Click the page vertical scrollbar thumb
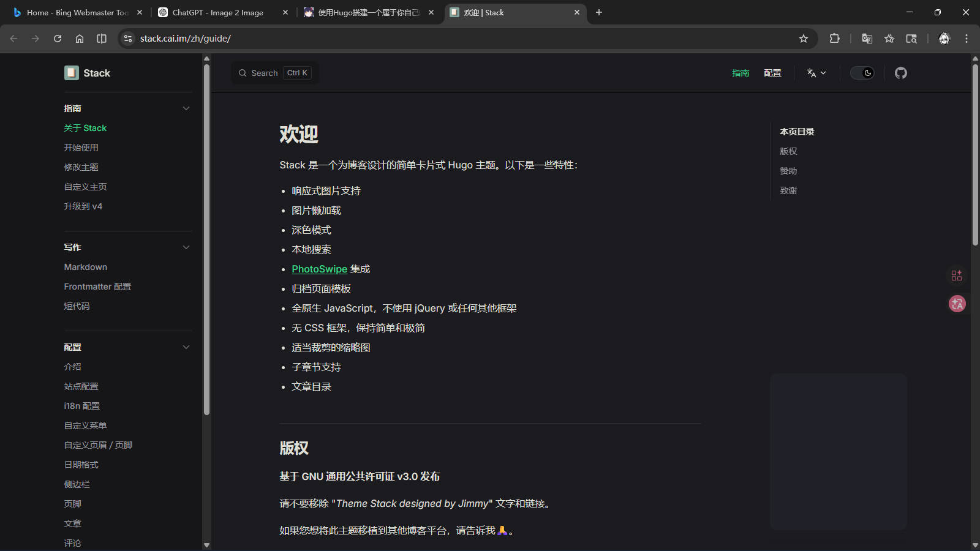Screen dimensions: 980x551 (x=975, y=155)
